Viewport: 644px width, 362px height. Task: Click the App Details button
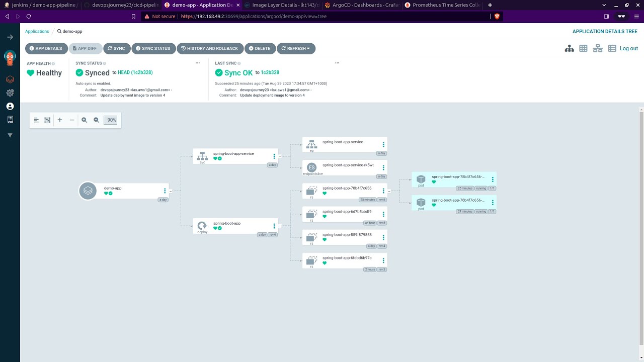click(46, 49)
